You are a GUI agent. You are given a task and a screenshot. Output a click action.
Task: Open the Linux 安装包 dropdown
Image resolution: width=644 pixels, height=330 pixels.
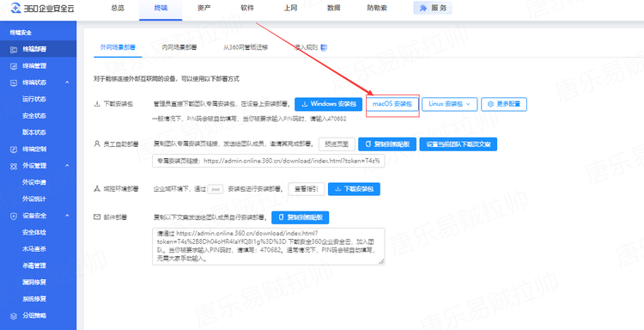(449, 104)
